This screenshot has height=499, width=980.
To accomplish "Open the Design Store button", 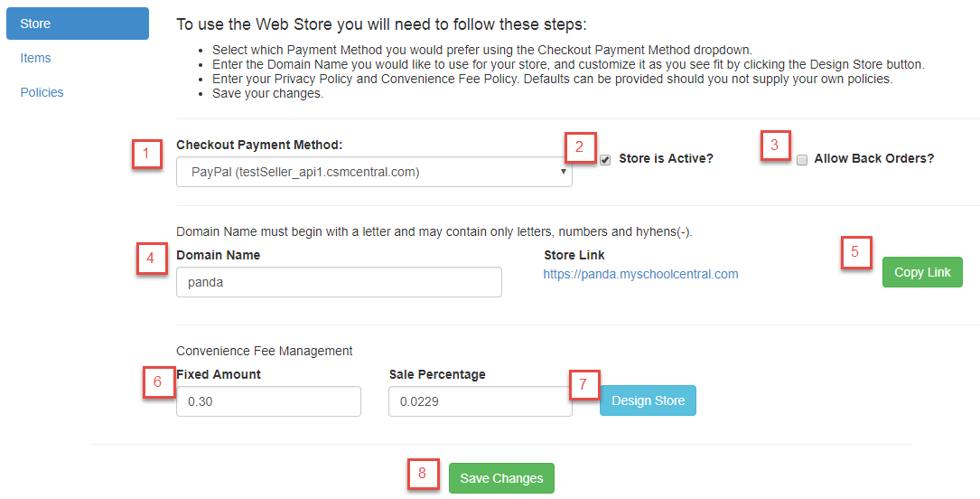I will click(648, 400).
